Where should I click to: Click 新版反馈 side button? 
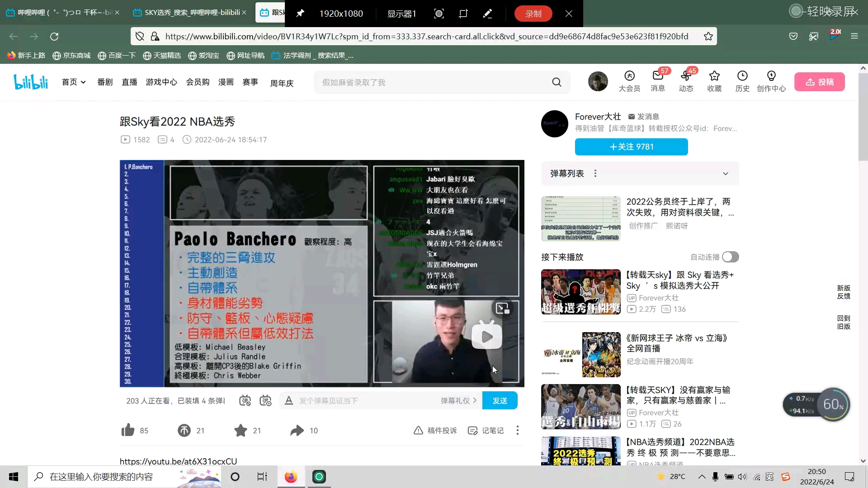[844, 292]
